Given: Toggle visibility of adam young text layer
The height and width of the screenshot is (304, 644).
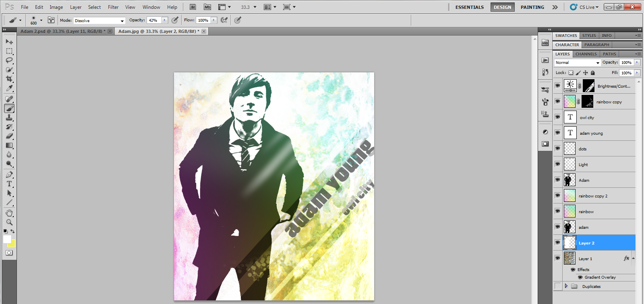Looking at the screenshot, I should click(557, 133).
